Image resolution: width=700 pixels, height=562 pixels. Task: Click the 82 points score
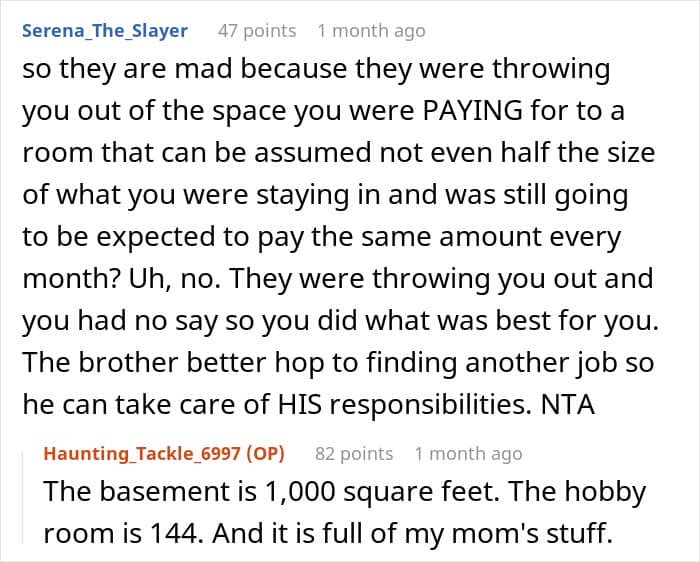[354, 454]
